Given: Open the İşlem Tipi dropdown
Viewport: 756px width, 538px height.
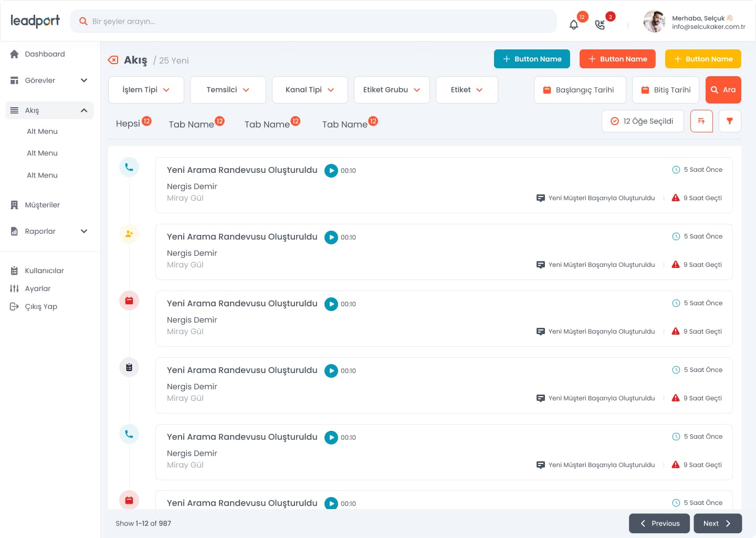Looking at the screenshot, I should coord(146,90).
